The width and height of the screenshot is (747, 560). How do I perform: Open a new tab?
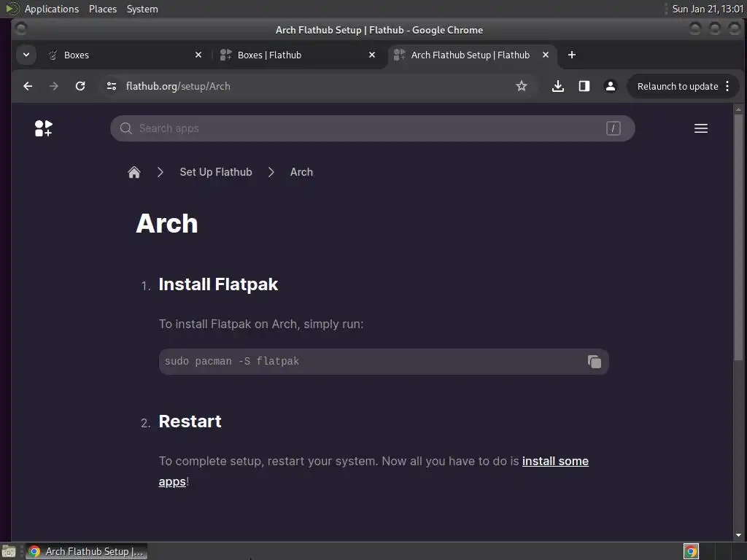point(572,55)
